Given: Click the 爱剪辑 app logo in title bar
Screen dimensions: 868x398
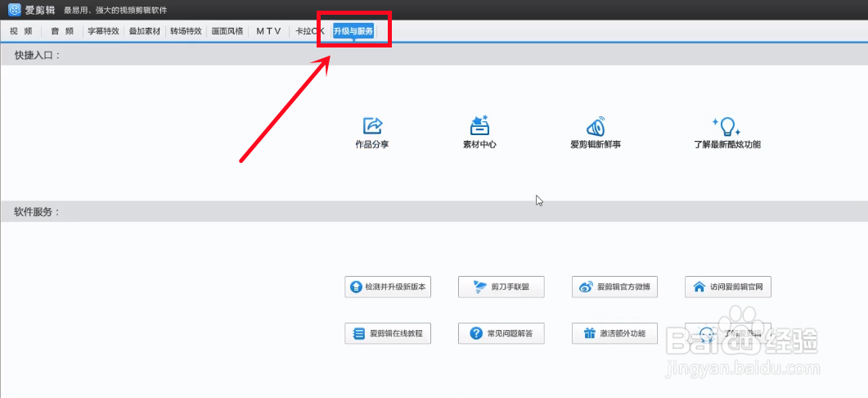Looking at the screenshot, I should tap(15, 10).
